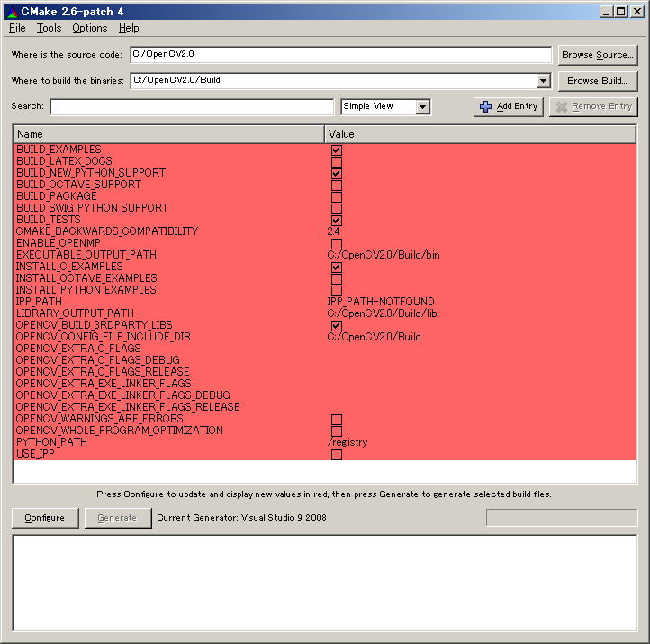Uncheck BUILD_NEW_PYTHON_SUPPORT checkbox

(x=337, y=173)
